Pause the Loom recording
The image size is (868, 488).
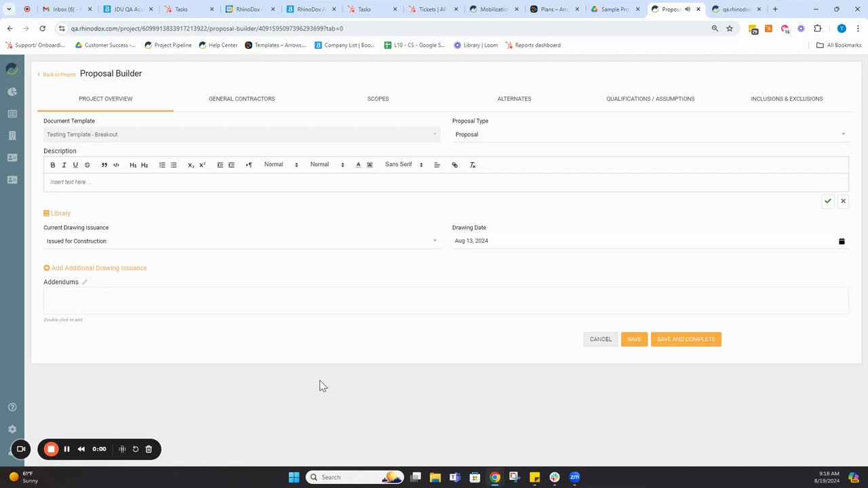point(66,449)
